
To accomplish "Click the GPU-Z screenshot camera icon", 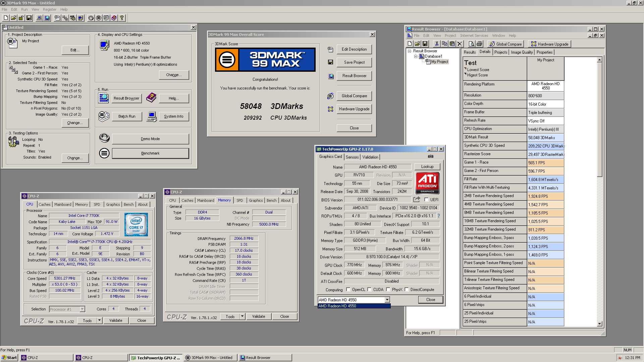I will click(x=431, y=157).
